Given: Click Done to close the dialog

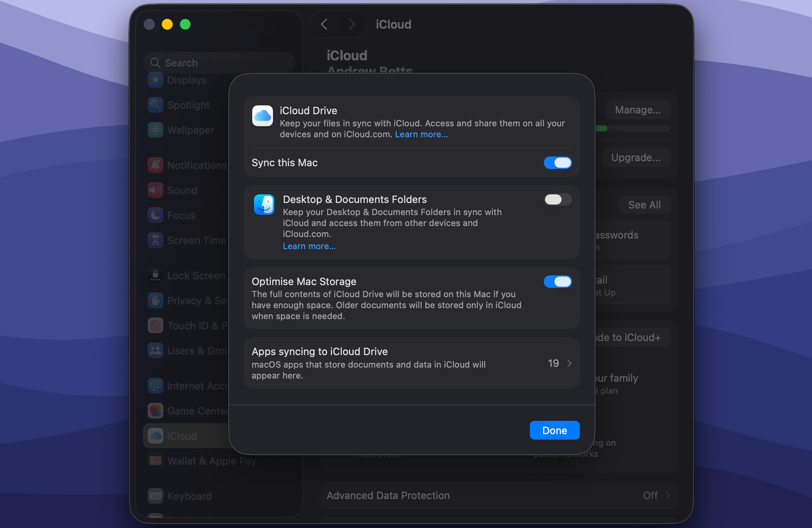Looking at the screenshot, I should coord(555,430).
